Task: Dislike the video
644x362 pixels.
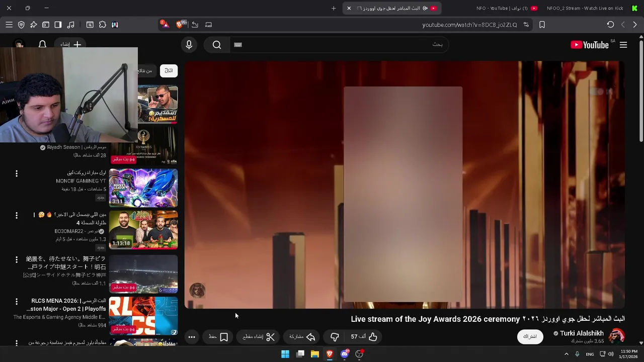Action: (x=335, y=337)
